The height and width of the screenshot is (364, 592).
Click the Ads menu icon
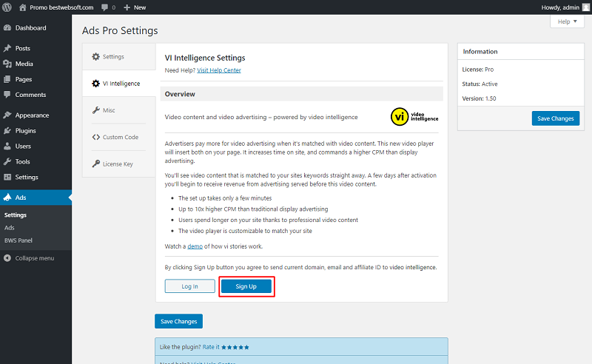tap(7, 198)
